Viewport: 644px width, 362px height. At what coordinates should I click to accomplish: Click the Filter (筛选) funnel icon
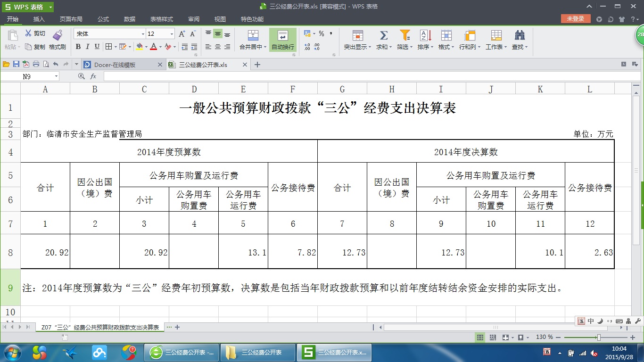(405, 35)
